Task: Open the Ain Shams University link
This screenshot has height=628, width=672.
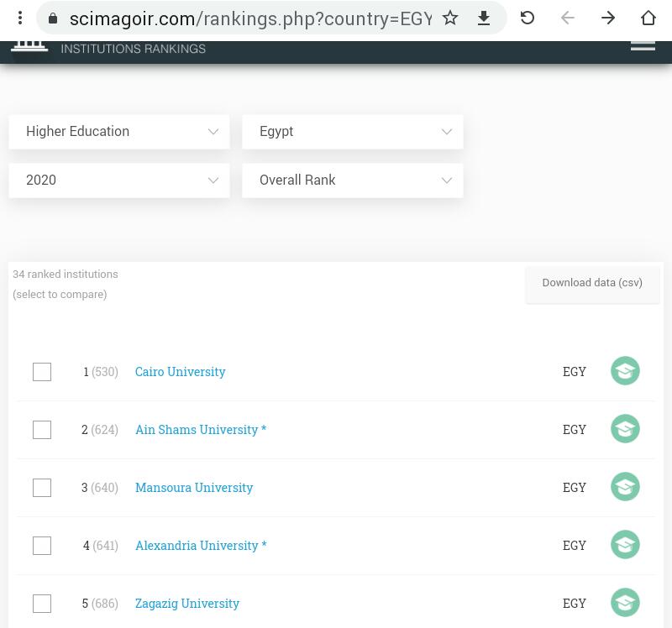Action: (201, 430)
